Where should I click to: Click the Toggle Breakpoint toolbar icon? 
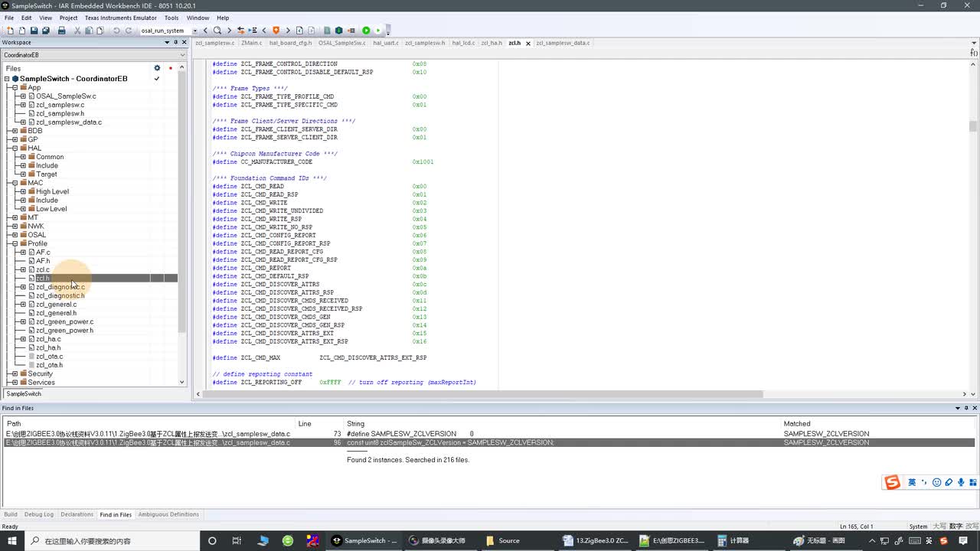pos(352,31)
